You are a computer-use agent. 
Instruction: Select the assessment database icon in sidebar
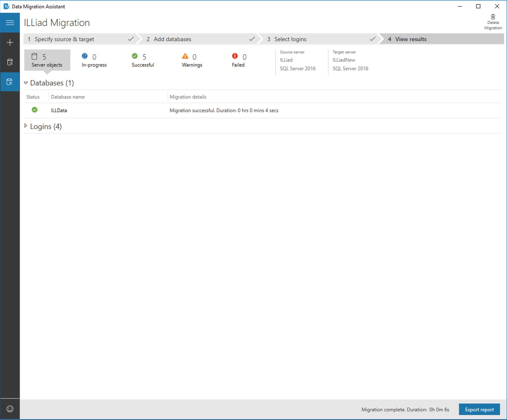coord(10,62)
